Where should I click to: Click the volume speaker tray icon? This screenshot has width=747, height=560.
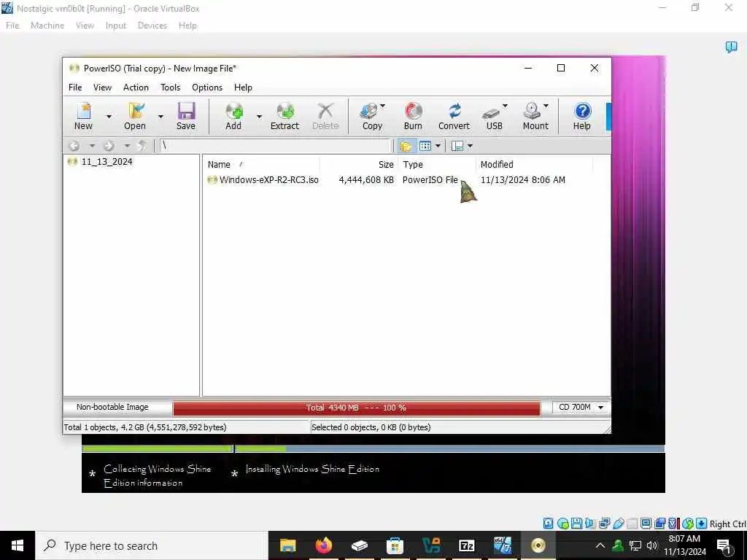651,545
